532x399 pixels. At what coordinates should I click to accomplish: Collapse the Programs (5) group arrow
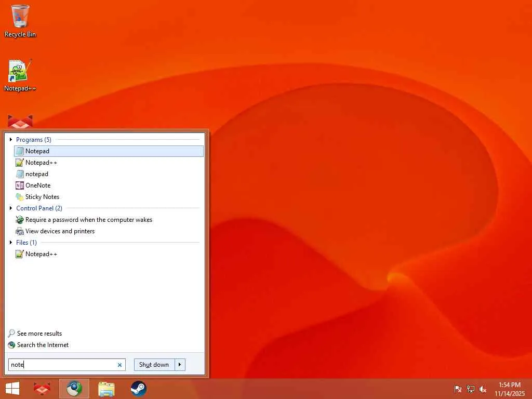click(x=11, y=139)
